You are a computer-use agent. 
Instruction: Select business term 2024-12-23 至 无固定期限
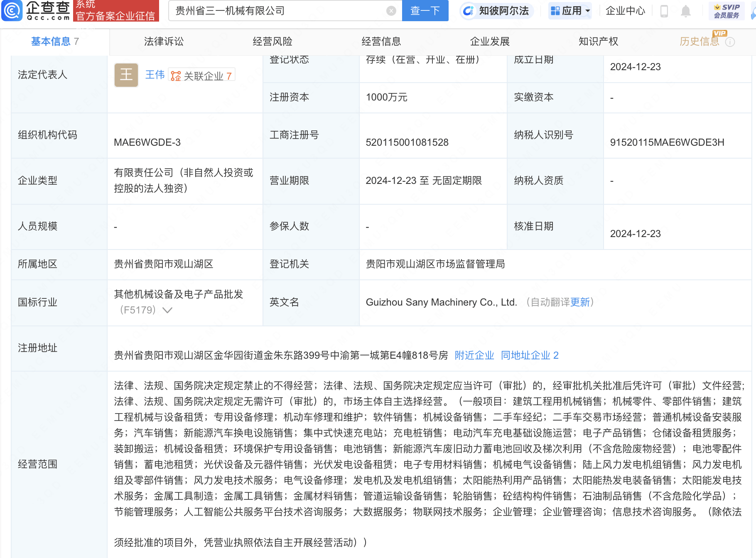(x=424, y=181)
